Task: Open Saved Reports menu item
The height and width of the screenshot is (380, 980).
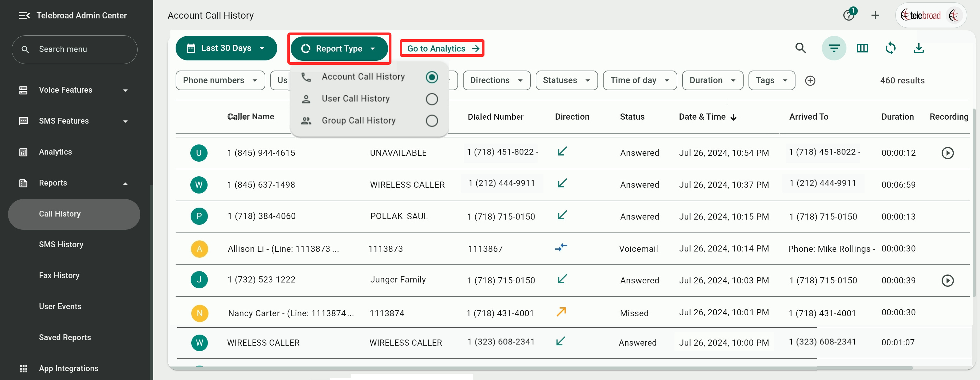Action: [x=65, y=337]
